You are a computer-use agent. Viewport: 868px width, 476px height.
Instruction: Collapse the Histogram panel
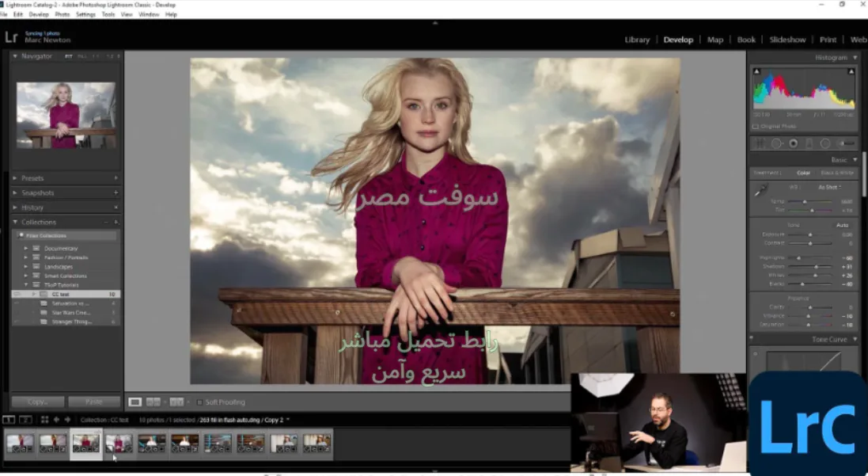pos(855,58)
